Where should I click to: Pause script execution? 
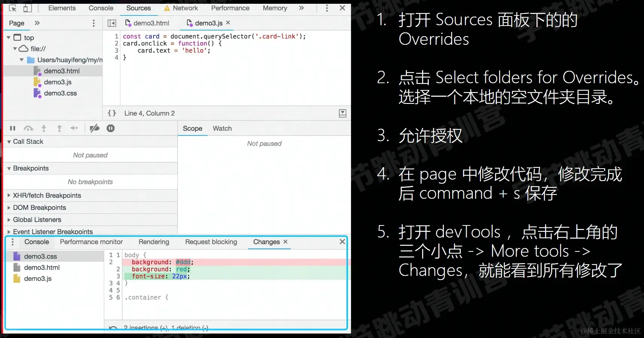tap(12, 128)
